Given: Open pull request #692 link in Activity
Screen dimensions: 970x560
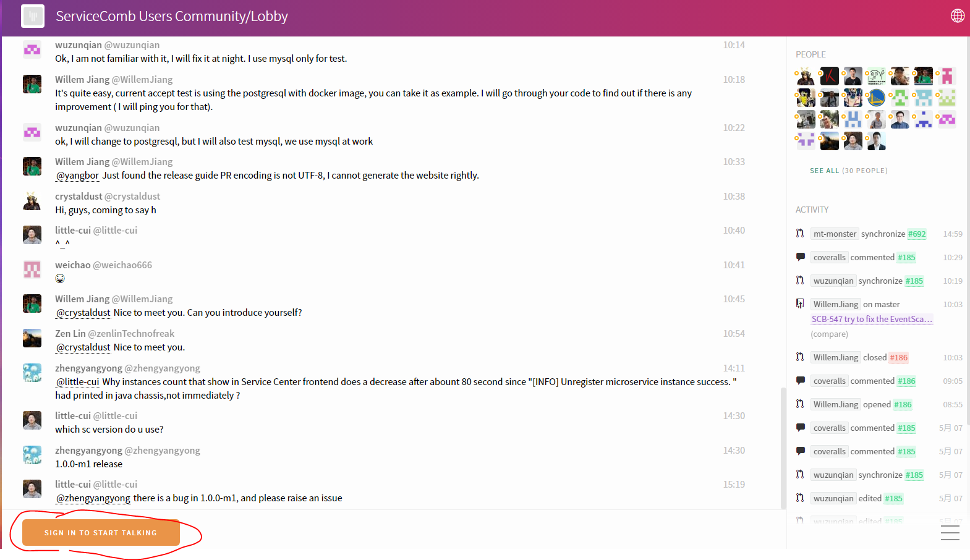Looking at the screenshot, I should pos(916,234).
